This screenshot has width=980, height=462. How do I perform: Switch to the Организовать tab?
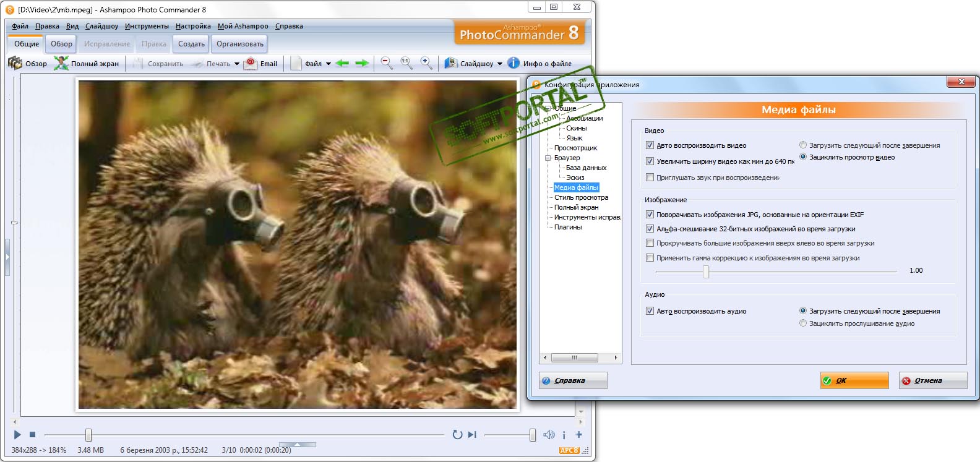pyautogui.click(x=239, y=44)
